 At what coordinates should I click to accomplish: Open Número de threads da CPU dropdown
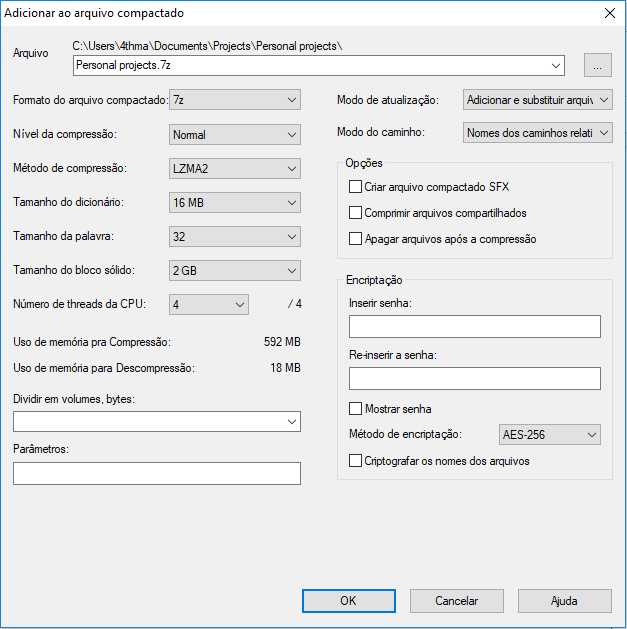[209, 304]
